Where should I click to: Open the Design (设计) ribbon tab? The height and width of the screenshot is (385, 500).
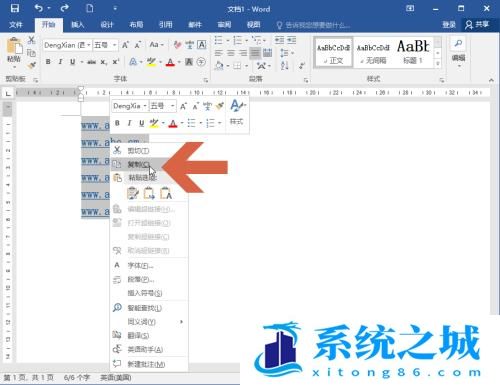pos(107,24)
